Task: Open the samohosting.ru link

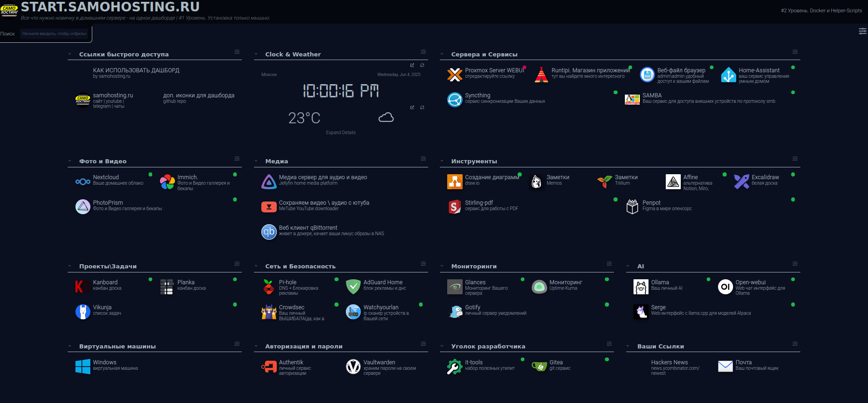Action: click(x=113, y=96)
